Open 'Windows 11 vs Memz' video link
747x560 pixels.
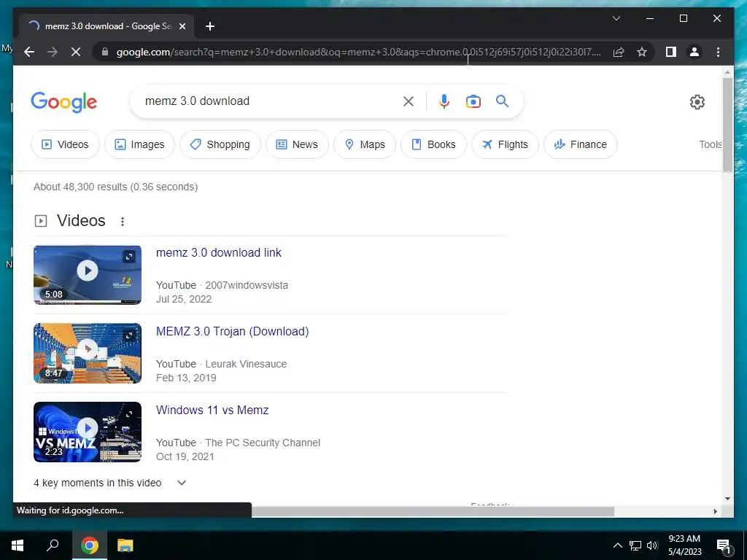pos(212,410)
